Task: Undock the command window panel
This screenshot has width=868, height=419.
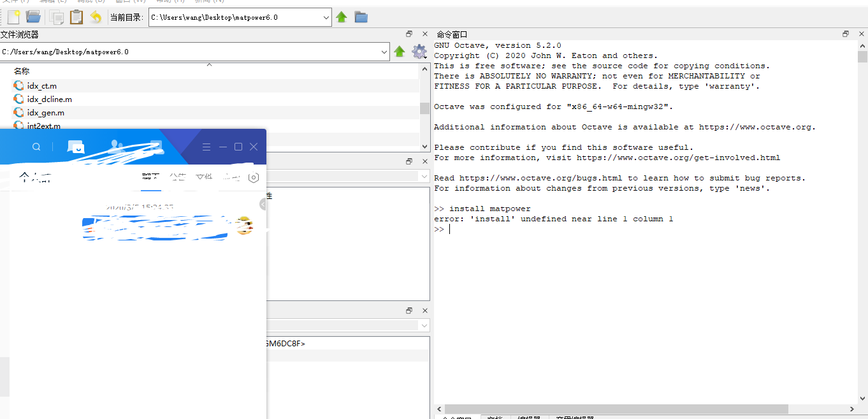Action: point(846,34)
